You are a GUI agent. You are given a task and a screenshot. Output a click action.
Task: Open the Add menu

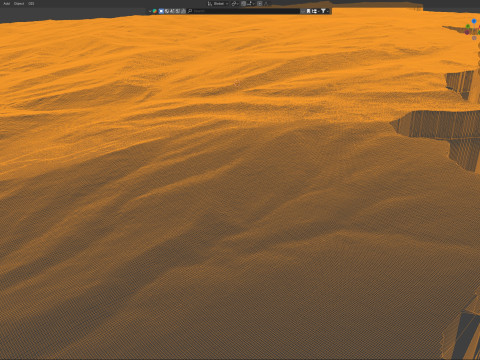tap(6, 3)
